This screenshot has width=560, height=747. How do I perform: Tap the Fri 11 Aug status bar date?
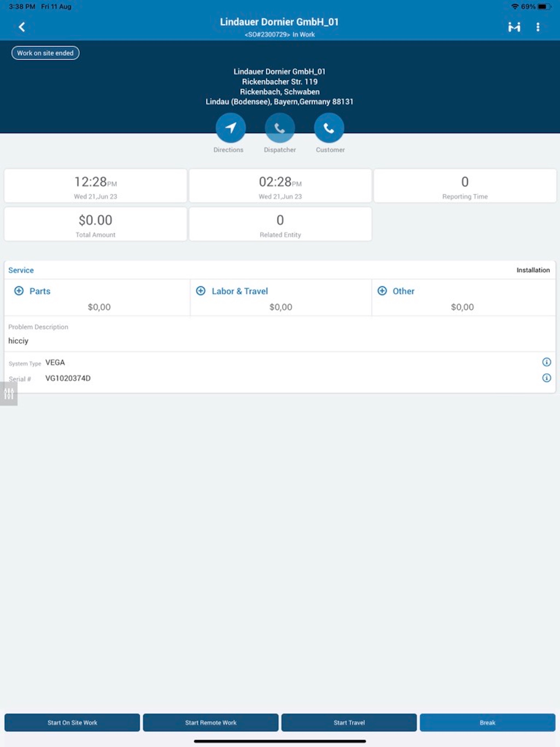[x=56, y=6]
